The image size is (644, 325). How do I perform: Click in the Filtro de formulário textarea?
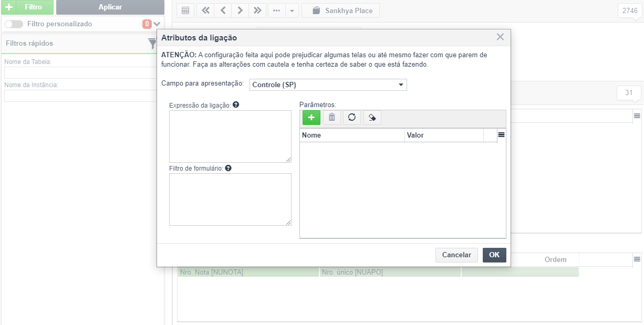230,200
